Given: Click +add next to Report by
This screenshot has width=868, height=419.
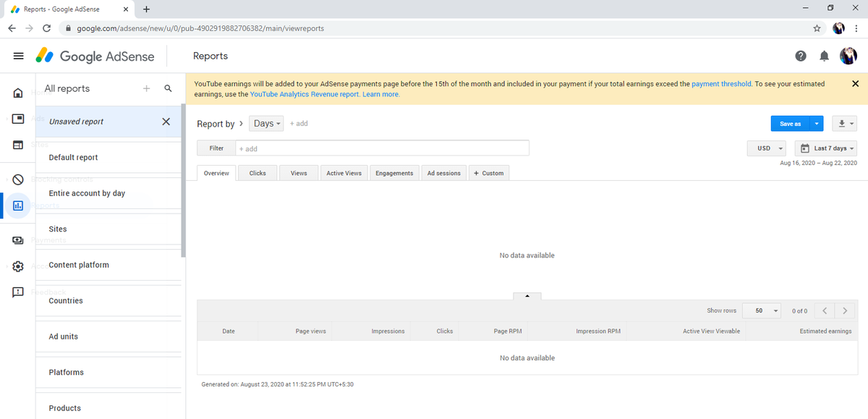Looking at the screenshot, I should (299, 124).
